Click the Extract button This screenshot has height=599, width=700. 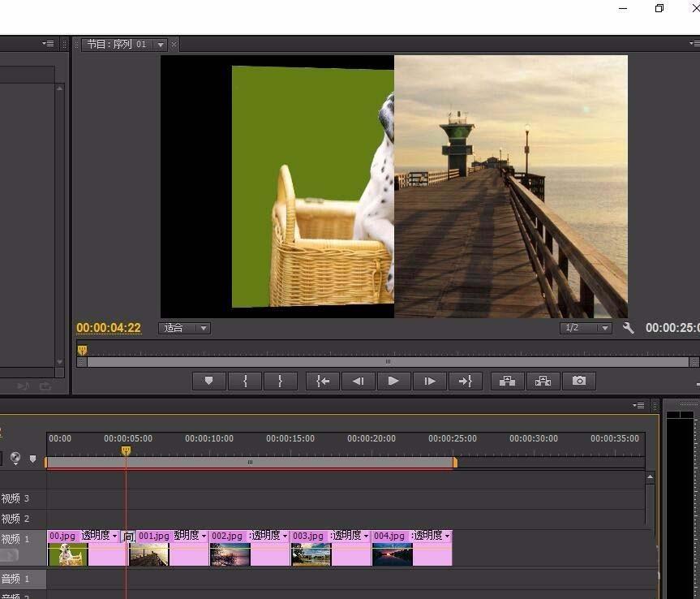543,381
